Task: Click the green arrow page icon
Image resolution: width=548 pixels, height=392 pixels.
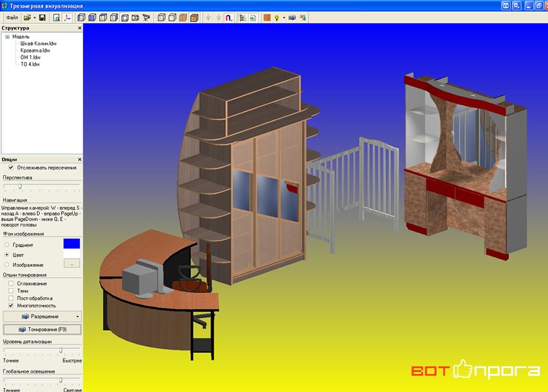Action: 253,17
